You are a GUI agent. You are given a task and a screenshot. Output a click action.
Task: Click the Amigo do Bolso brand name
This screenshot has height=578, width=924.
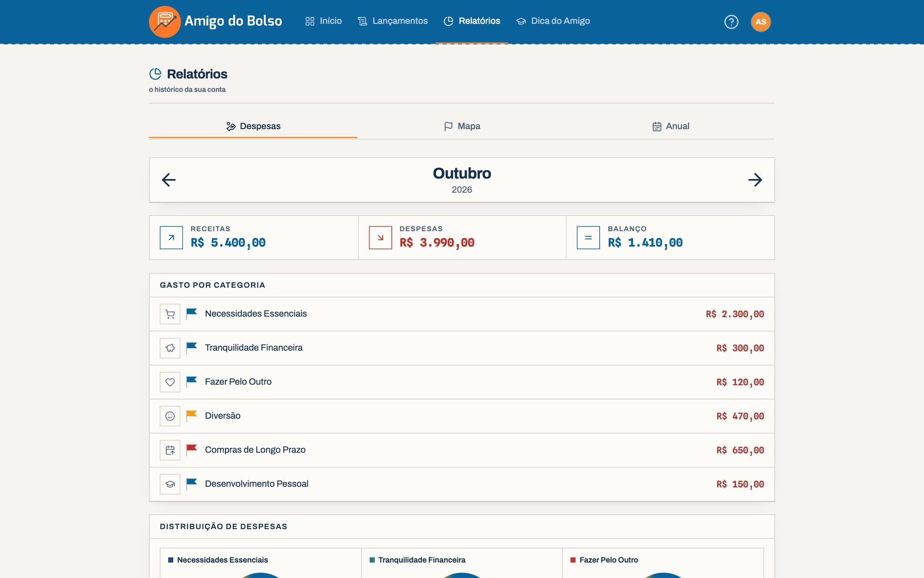(x=233, y=21)
